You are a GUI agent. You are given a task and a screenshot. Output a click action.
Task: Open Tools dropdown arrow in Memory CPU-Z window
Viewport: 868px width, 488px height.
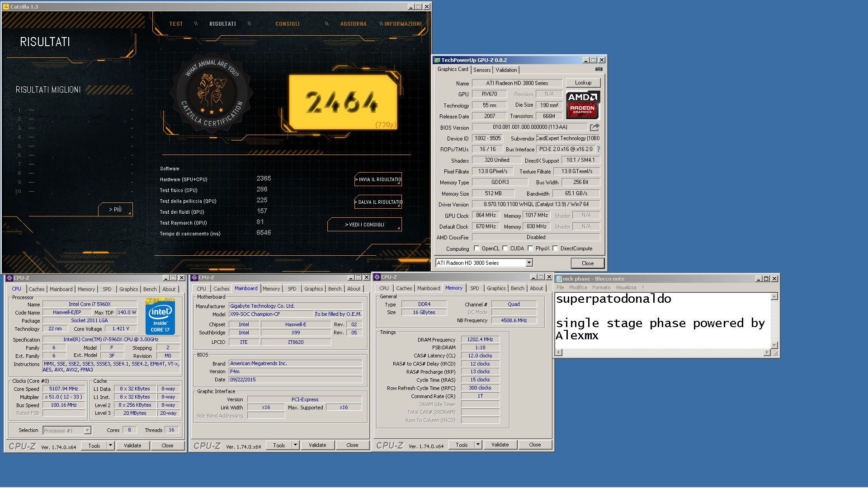click(478, 445)
